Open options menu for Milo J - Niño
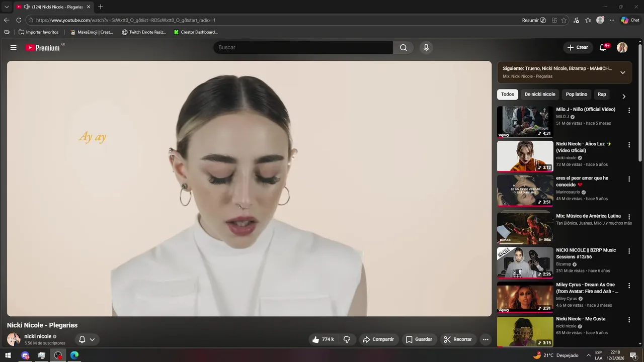The height and width of the screenshot is (362, 644). (x=629, y=110)
